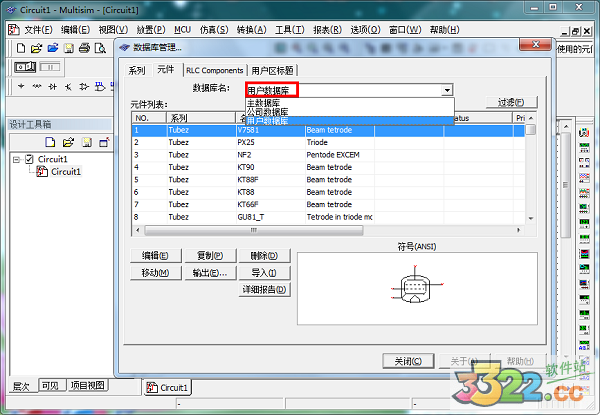
Task: Place a TTL component icon
Action: (100, 87)
